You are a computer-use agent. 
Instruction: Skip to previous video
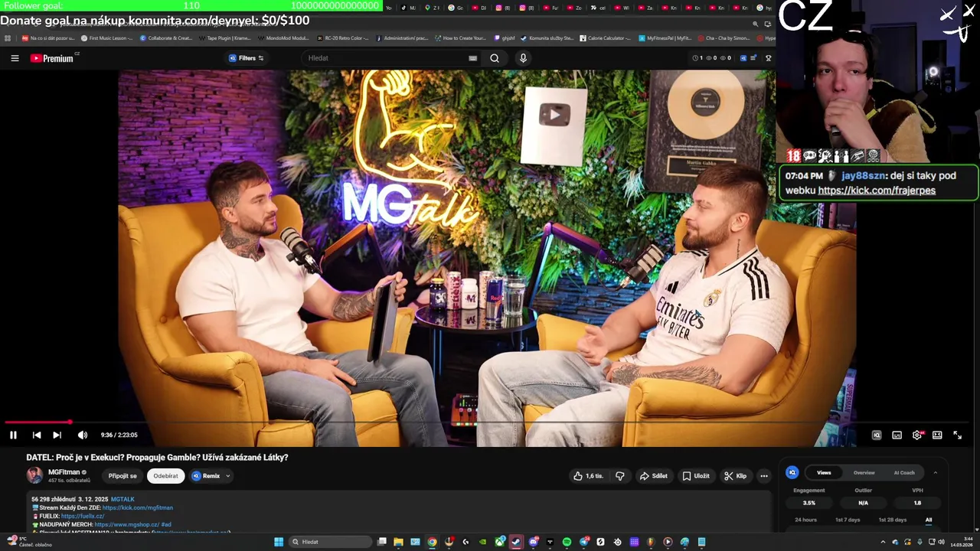pyautogui.click(x=36, y=435)
